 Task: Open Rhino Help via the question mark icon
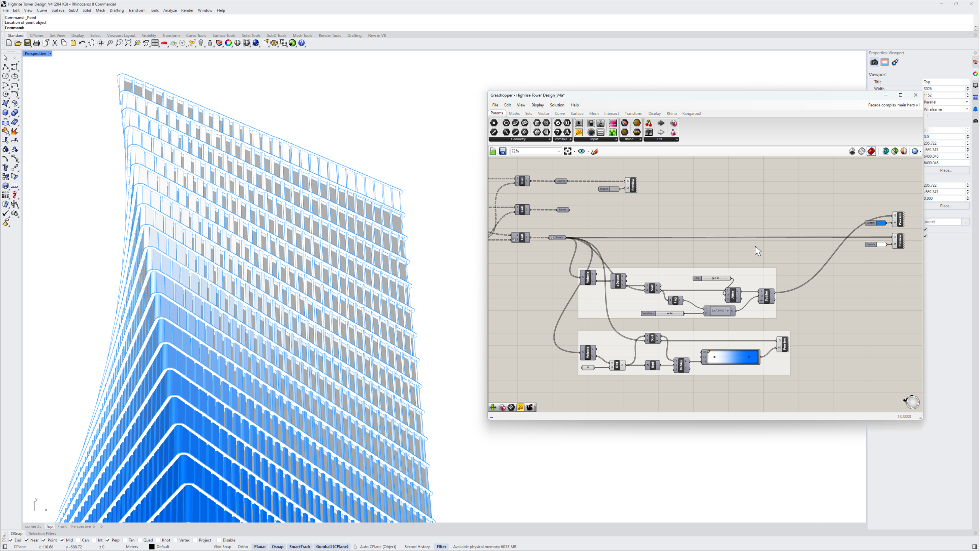click(302, 43)
